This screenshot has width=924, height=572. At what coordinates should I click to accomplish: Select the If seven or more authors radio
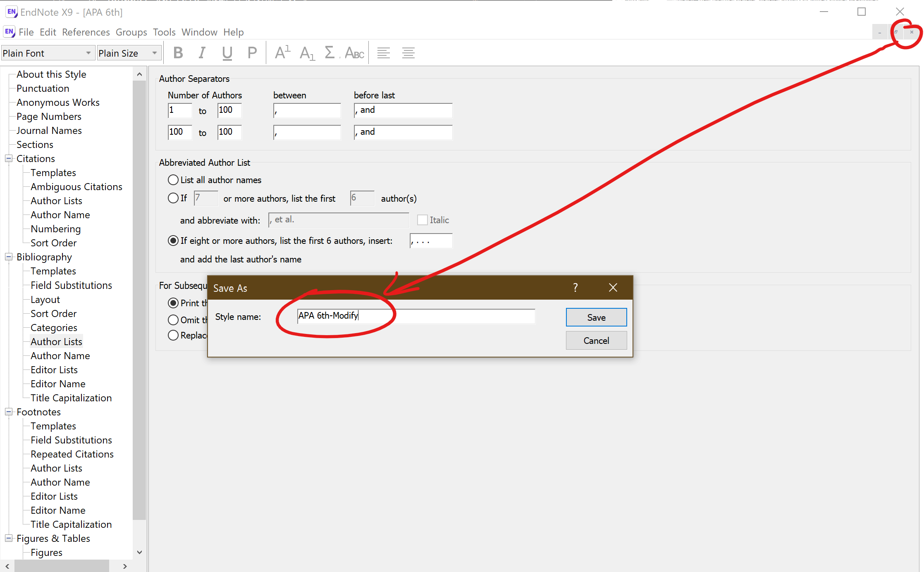click(173, 198)
